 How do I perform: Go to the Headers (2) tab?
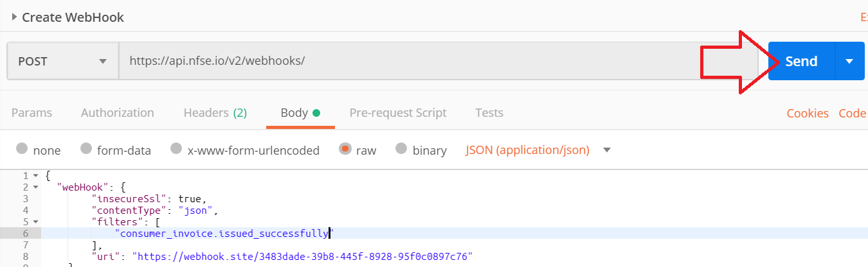215,113
